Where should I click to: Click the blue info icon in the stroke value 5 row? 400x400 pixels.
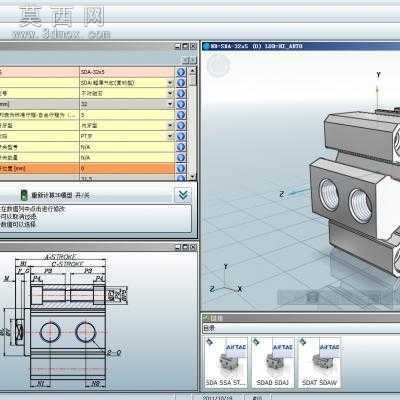click(181, 115)
